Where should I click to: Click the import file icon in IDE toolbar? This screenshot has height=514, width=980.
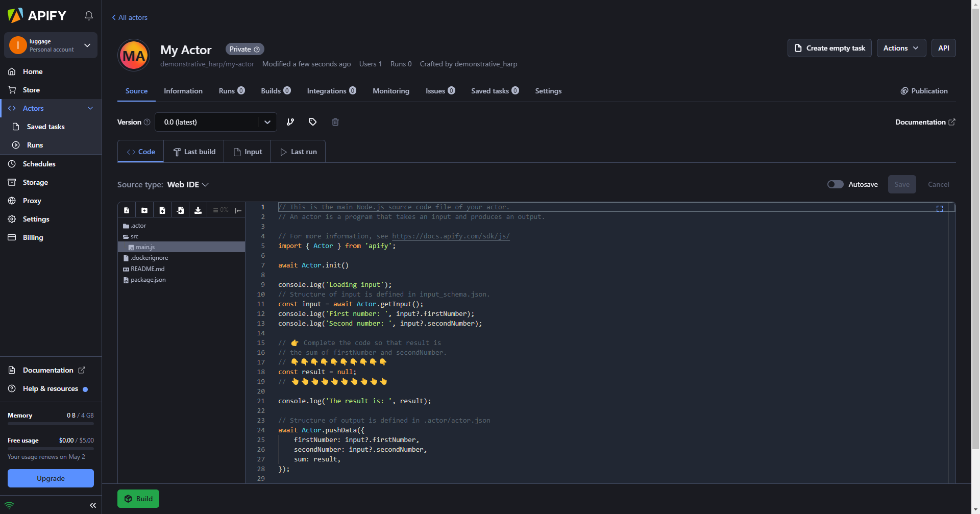[180, 210]
